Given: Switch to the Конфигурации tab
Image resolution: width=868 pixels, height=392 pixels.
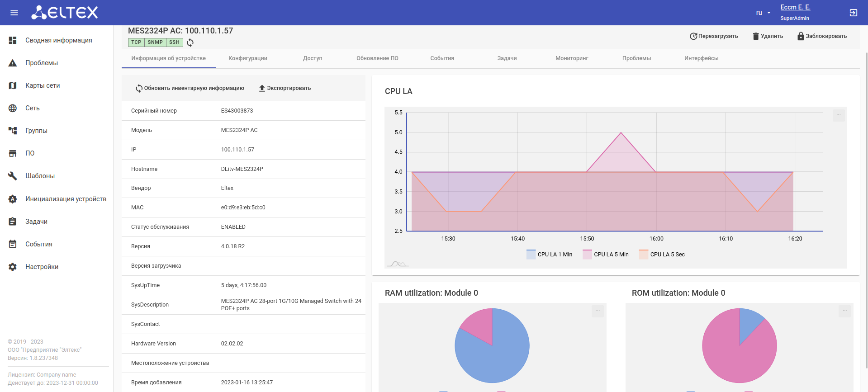Looking at the screenshot, I should coord(248,58).
